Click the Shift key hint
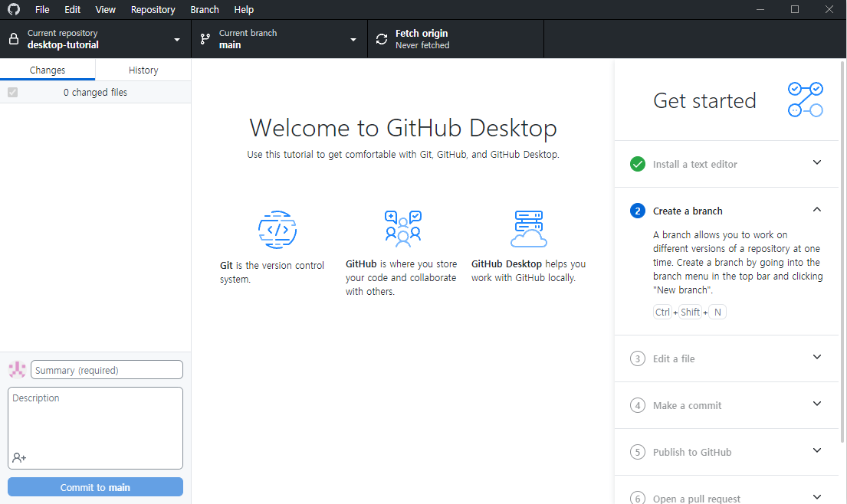This screenshot has height=504, width=847. tap(690, 312)
